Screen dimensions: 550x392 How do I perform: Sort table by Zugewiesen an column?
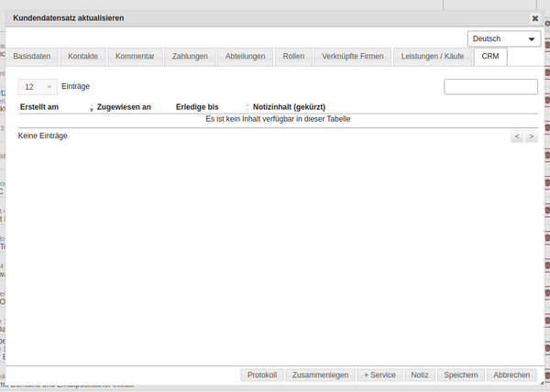tap(124, 107)
